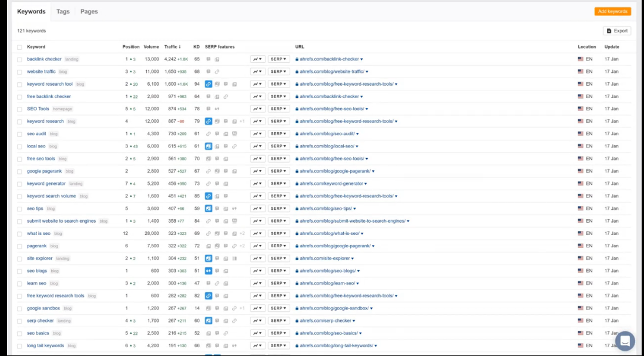The height and width of the screenshot is (356, 644).
Task: Open the chat support bubble icon
Action: pyautogui.click(x=625, y=341)
